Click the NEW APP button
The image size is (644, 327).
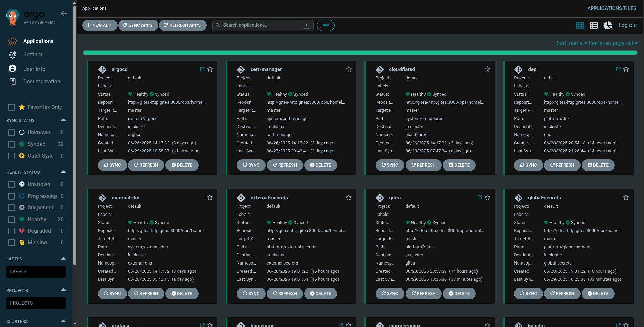[100, 25]
